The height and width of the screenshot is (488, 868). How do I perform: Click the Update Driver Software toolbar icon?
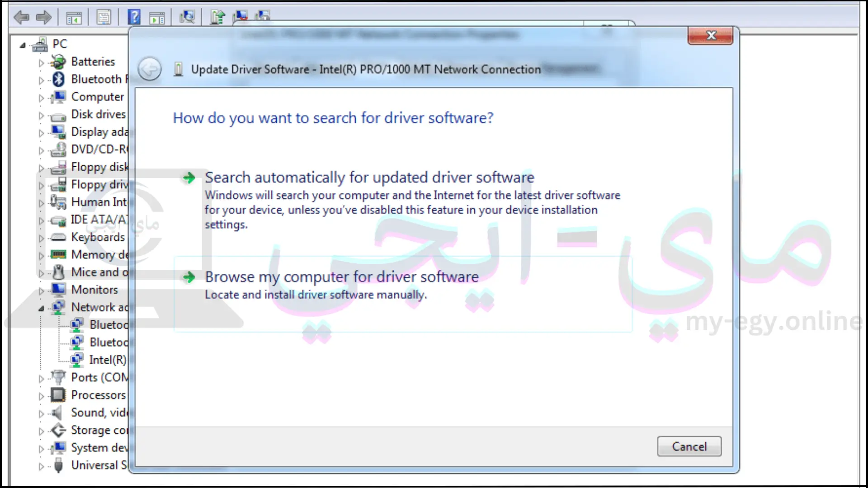[x=217, y=17]
